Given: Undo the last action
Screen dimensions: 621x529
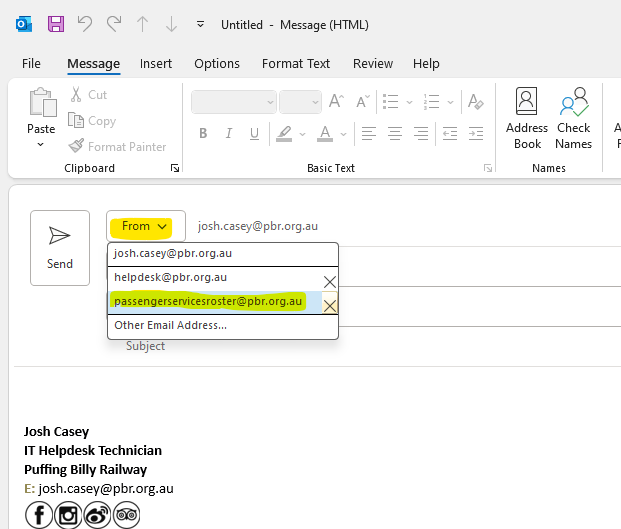Looking at the screenshot, I should pyautogui.click(x=85, y=25).
